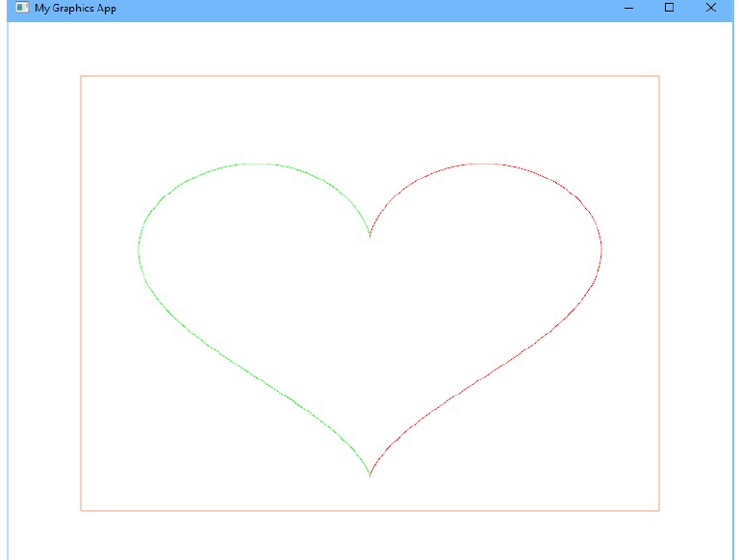Maximize the My Graphics App window

(x=669, y=8)
